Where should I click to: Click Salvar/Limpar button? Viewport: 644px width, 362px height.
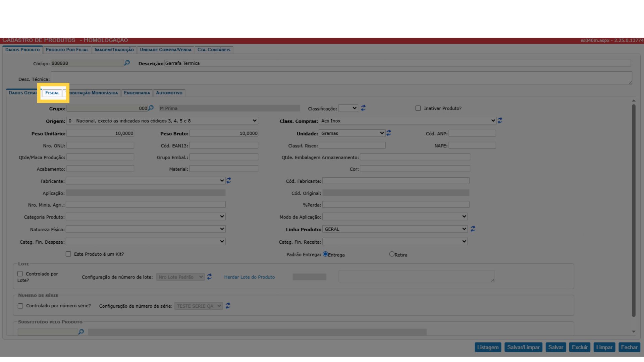pyautogui.click(x=523, y=347)
